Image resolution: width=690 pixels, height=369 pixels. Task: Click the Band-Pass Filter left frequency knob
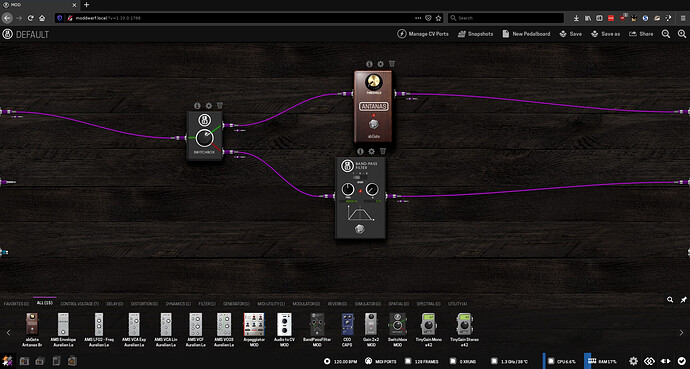(x=348, y=190)
